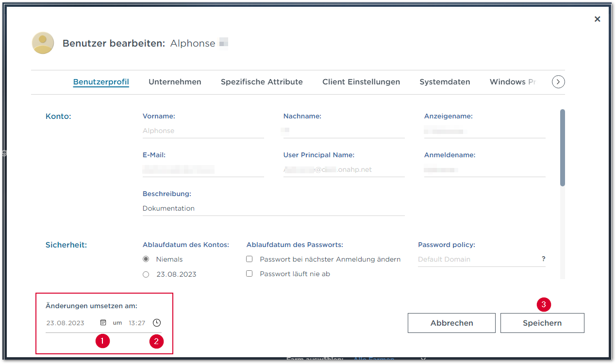Open the Client Einstellungen tab
This screenshot has width=616, height=364.
pyautogui.click(x=361, y=82)
